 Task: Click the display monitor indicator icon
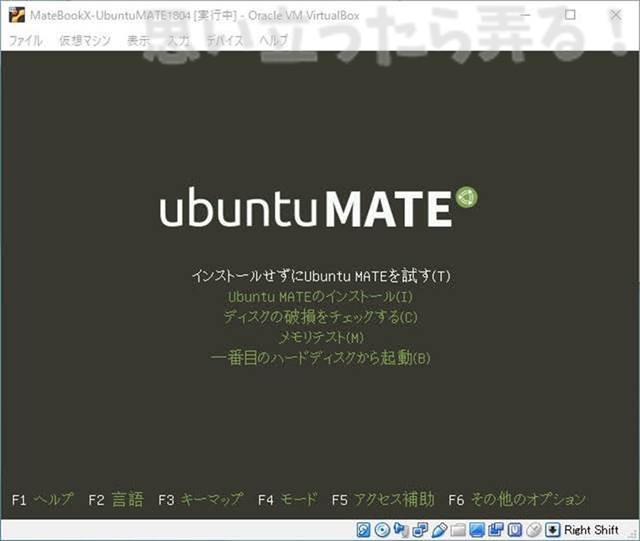[476, 530]
